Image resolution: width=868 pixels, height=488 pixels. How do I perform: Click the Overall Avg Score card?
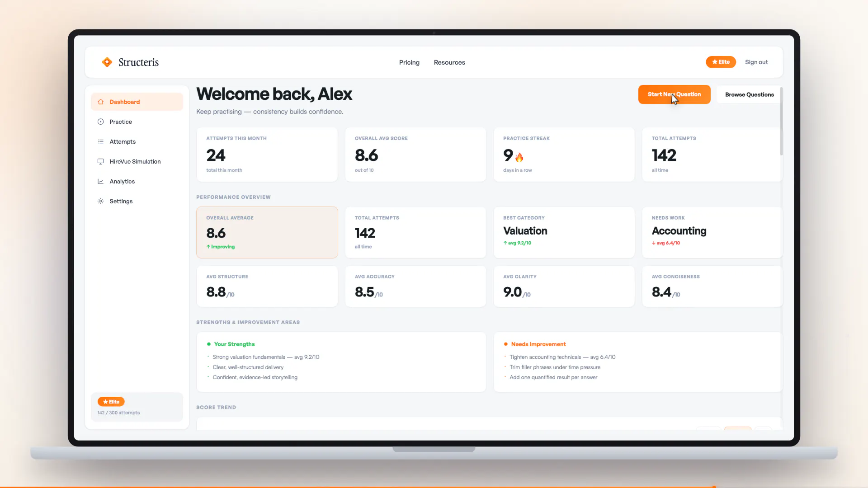tap(415, 155)
